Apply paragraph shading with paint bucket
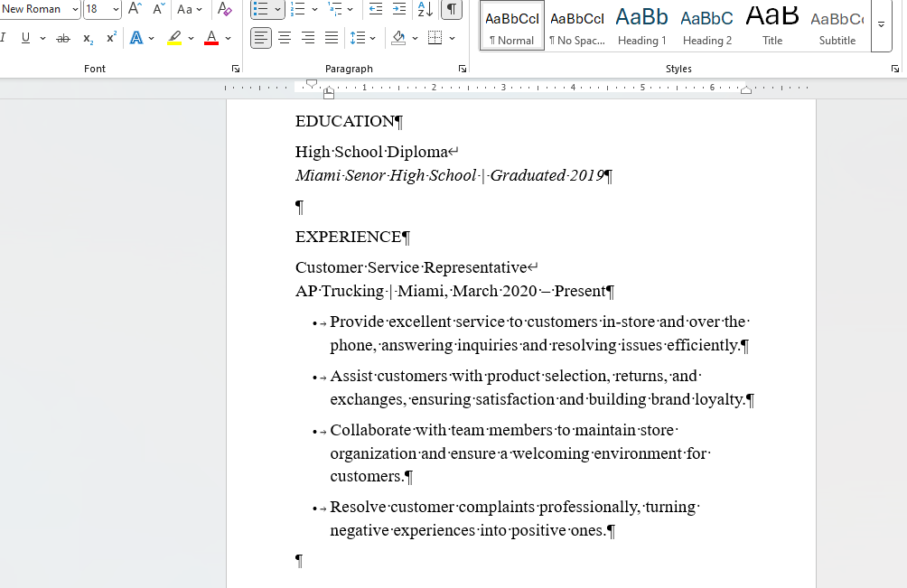The height and width of the screenshot is (588, 907). click(398, 38)
